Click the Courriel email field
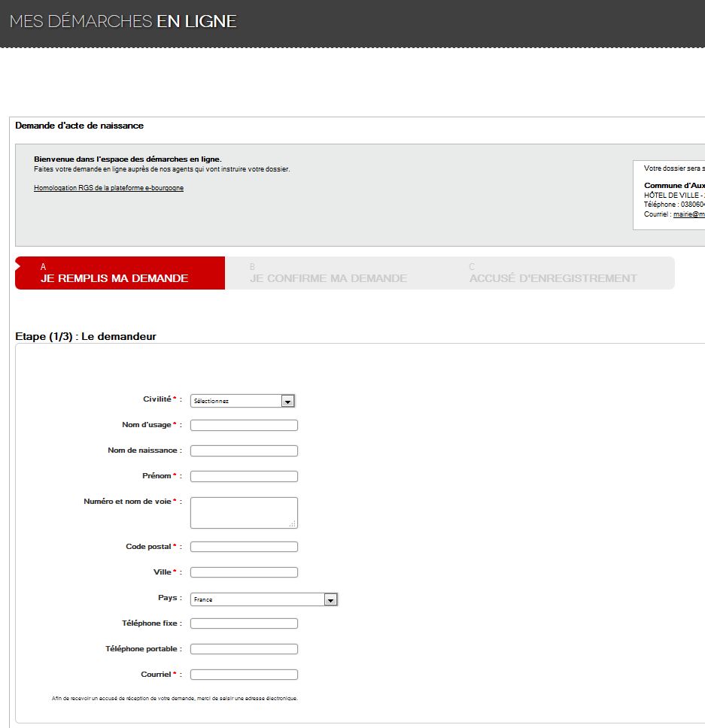This screenshot has width=705, height=728. [244, 675]
